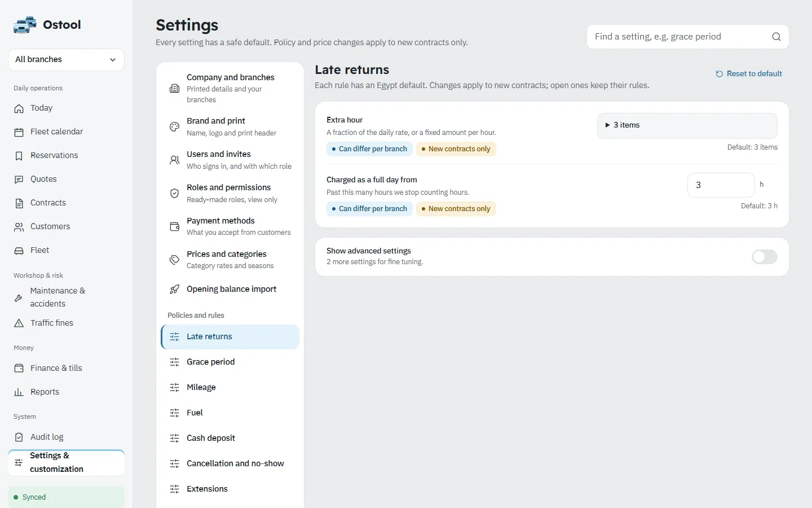The width and height of the screenshot is (812, 508).
Task: Click Reset to default link
Action: [x=749, y=74]
